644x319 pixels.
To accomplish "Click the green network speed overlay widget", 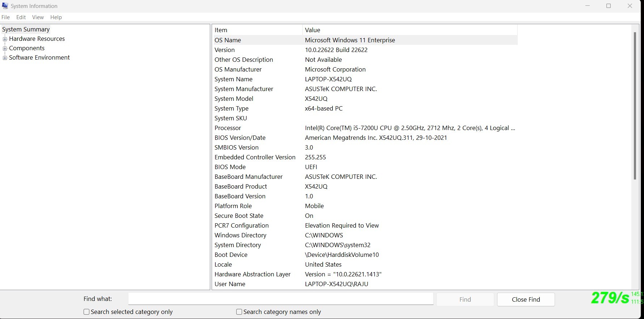I will (x=617, y=298).
